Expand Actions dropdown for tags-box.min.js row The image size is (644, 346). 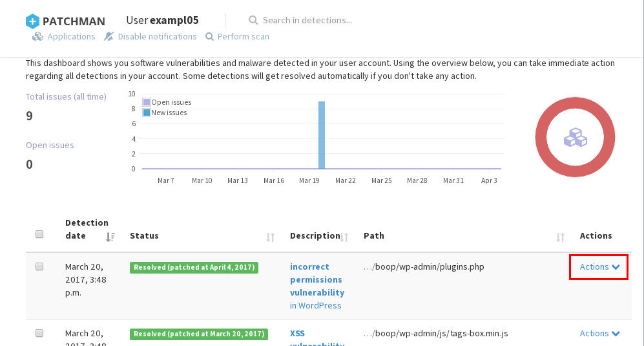pyautogui.click(x=599, y=333)
